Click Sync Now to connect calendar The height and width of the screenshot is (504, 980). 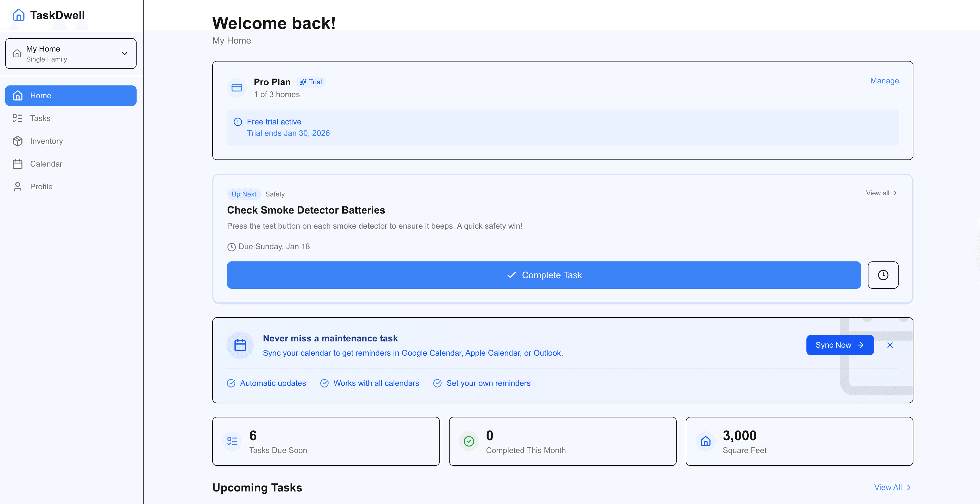coord(840,345)
